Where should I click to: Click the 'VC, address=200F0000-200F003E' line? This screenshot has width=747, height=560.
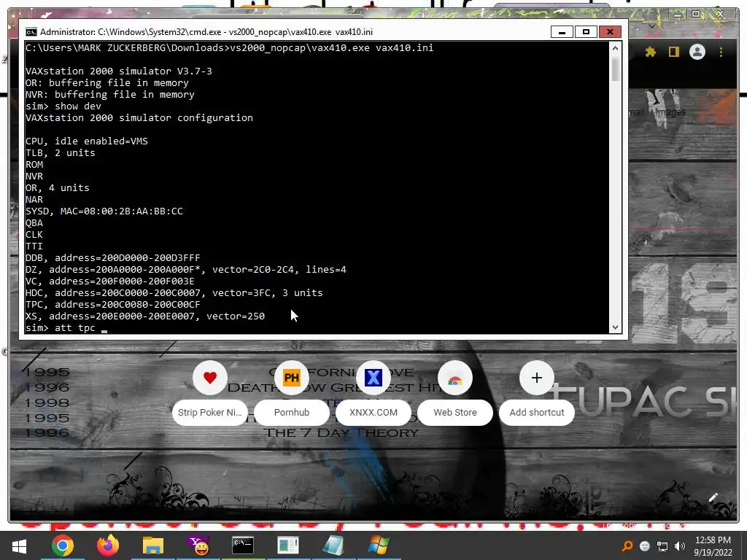110,281
